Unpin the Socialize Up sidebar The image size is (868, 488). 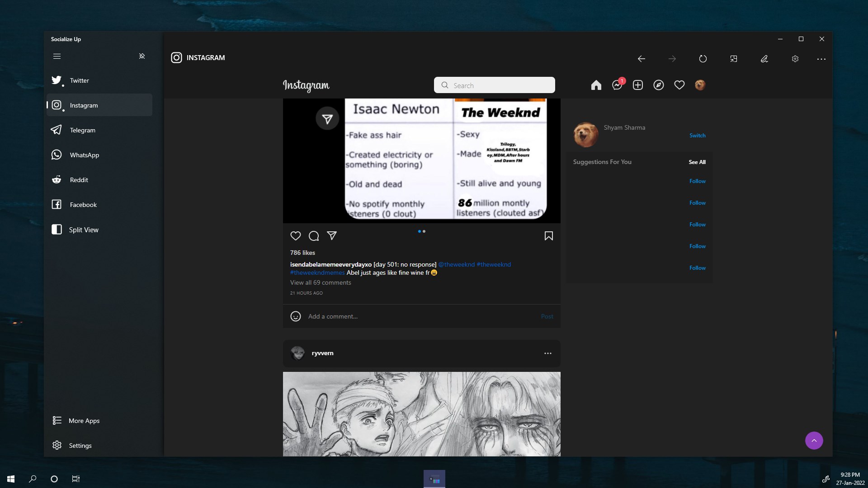pyautogui.click(x=142, y=56)
